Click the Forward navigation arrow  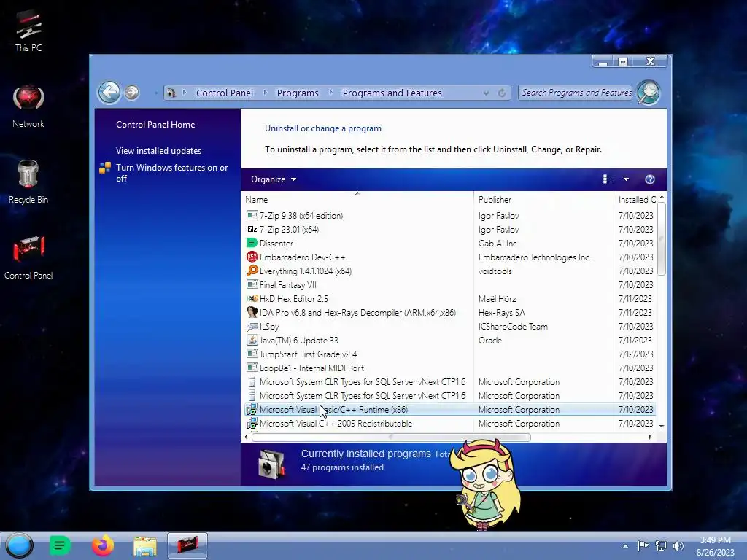click(132, 93)
